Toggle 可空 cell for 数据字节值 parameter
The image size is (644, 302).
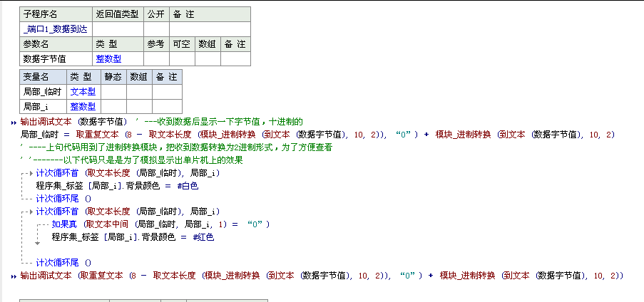pyautogui.click(x=181, y=59)
